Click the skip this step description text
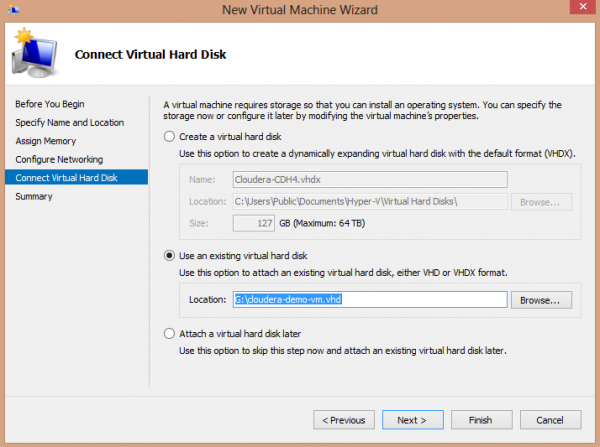The width and height of the screenshot is (600, 447). click(x=343, y=351)
